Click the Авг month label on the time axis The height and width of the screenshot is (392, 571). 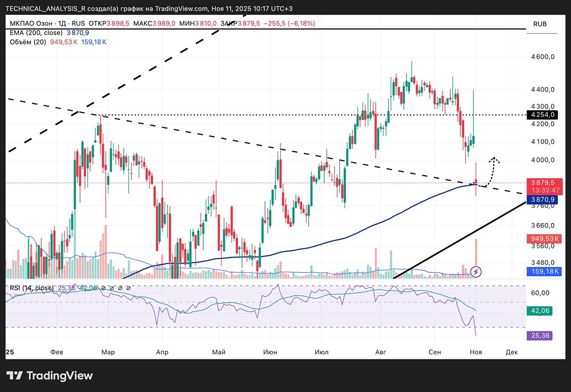tap(380, 352)
